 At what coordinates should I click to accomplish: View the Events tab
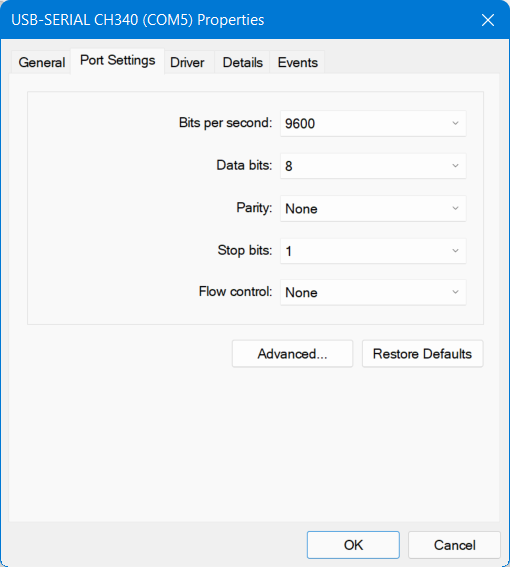pyautogui.click(x=297, y=63)
